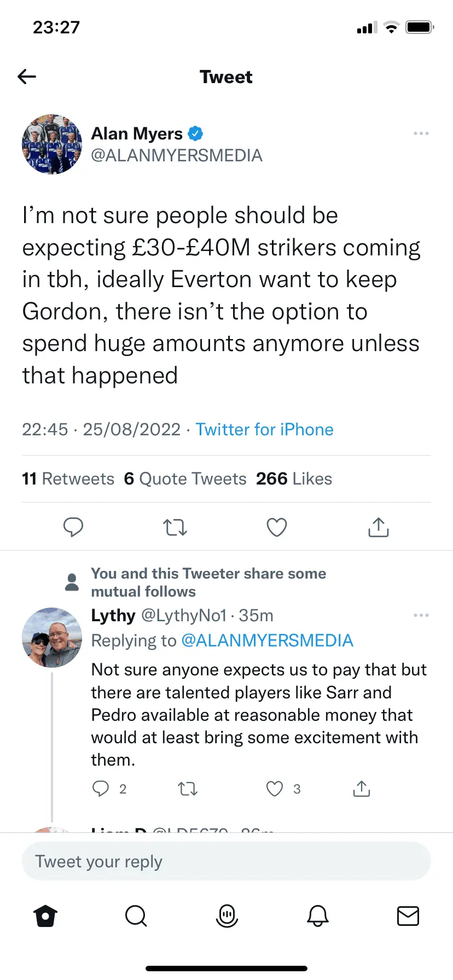Image resolution: width=453 pixels, height=980 pixels.
Task: Retweet Lythy's reply
Action: pos(188,789)
